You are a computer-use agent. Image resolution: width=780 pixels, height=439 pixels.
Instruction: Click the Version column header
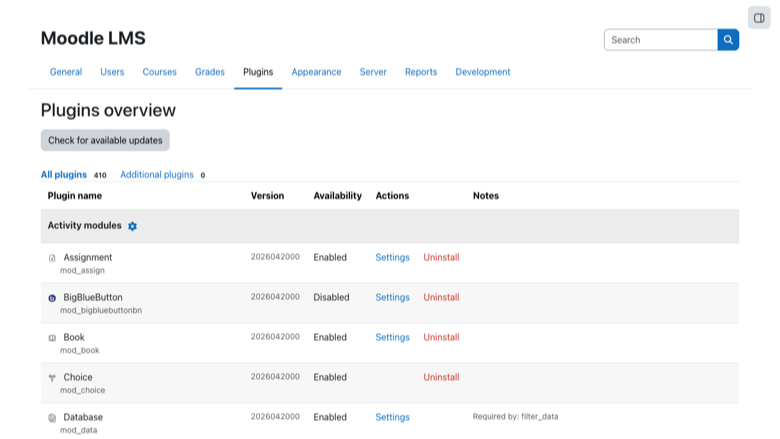coord(267,196)
